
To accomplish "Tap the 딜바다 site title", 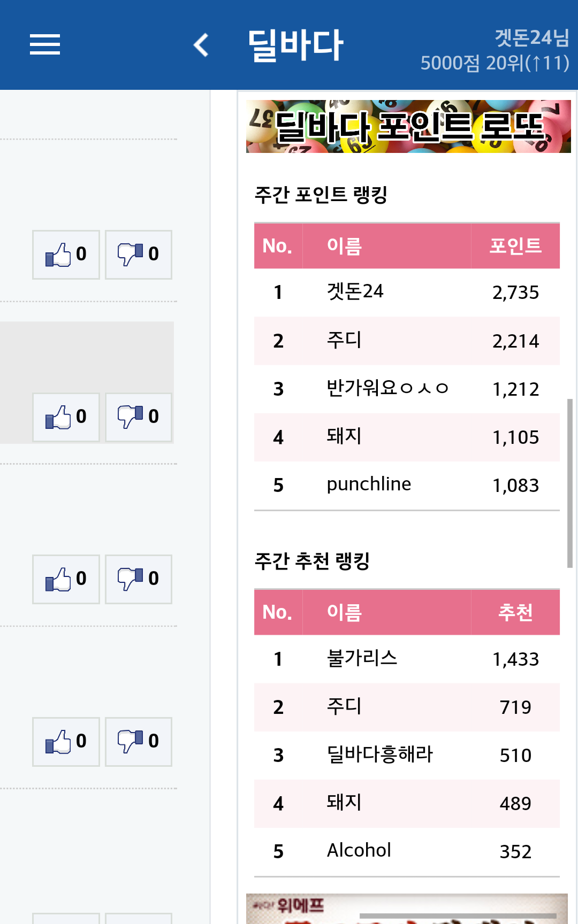I will click(x=295, y=45).
